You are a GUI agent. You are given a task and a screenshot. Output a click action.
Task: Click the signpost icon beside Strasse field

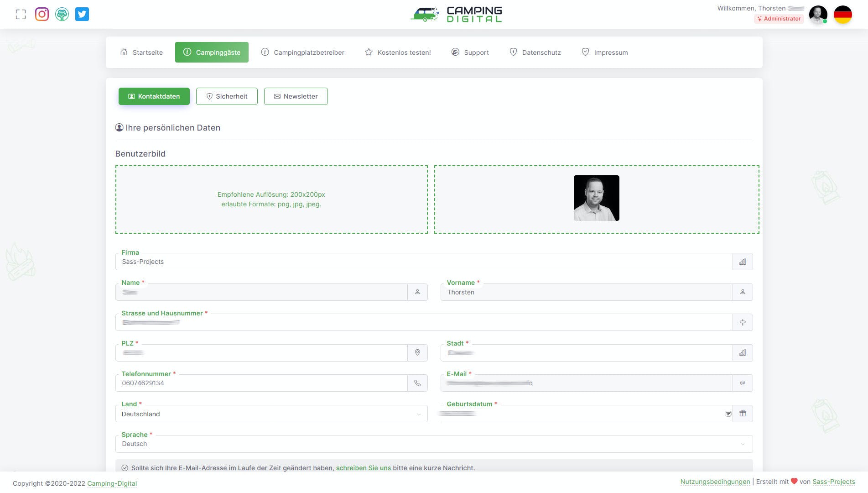pyautogui.click(x=743, y=322)
